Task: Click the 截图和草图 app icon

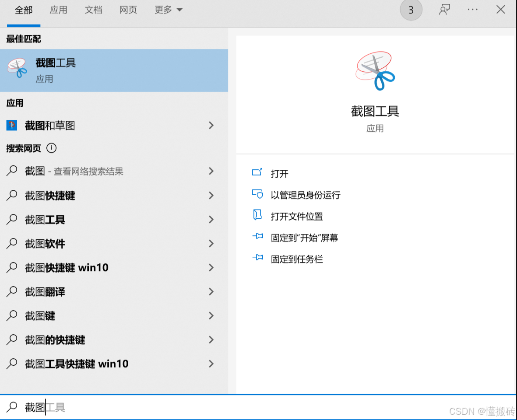Action: click(x=12, y=126)
